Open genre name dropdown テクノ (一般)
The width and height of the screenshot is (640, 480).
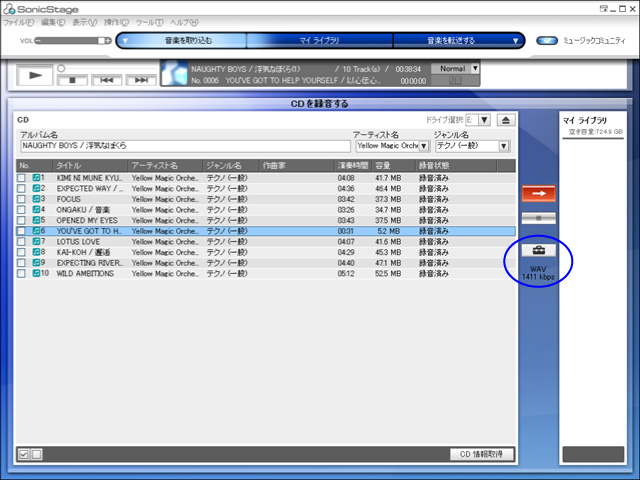pos(504,146)
